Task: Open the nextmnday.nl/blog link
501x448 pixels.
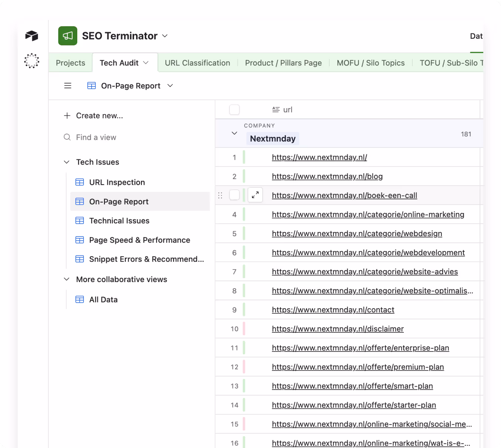Action: pyautogui.click(x=327, y=176)
